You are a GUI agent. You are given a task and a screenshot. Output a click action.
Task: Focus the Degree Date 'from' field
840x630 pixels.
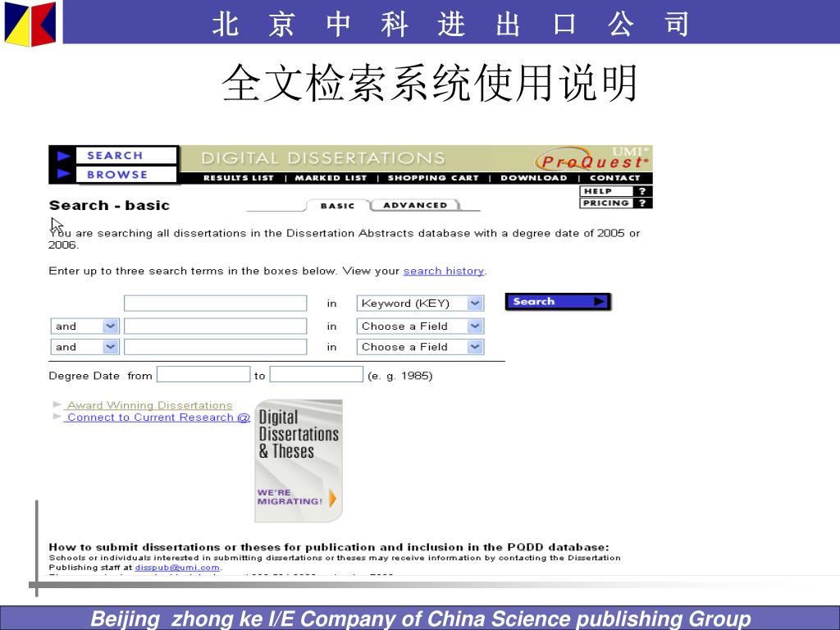pyautogui.click(x=203, y=374)
